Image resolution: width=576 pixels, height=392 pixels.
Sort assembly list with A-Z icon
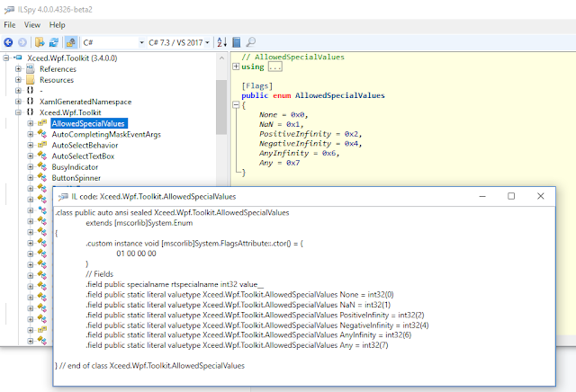click(222, 42)
